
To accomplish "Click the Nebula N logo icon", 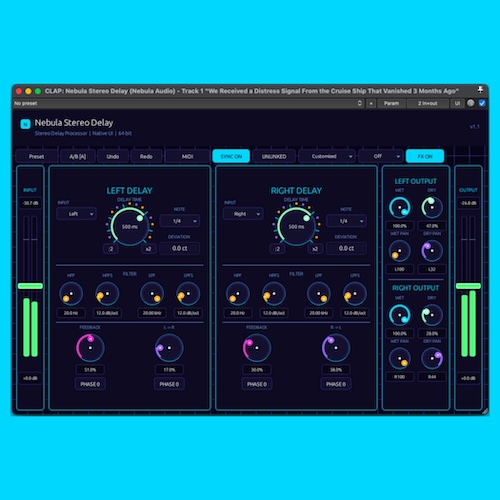I will pos(25,124).
